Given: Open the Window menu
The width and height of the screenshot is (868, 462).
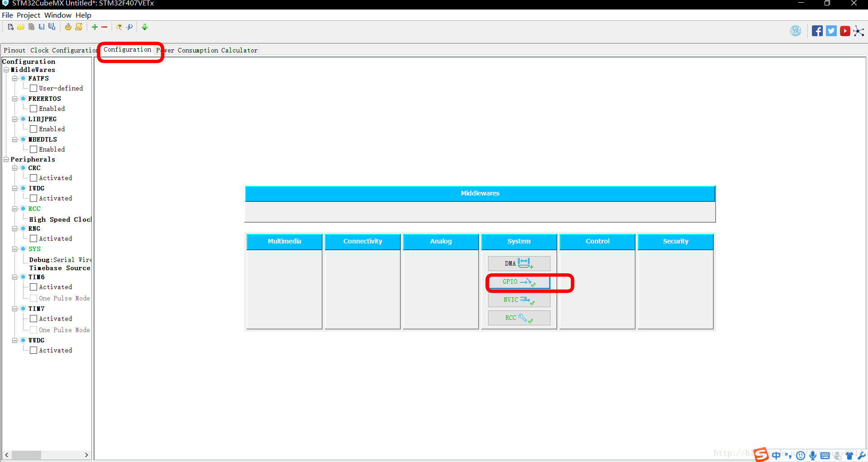Looking at the screenshot, I should pos(57,15).
